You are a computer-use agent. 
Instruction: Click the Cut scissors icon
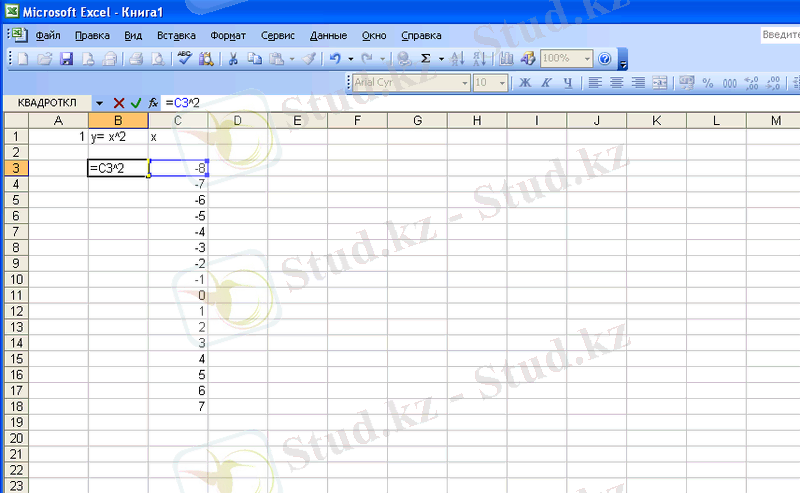click(x=233, y=59)
